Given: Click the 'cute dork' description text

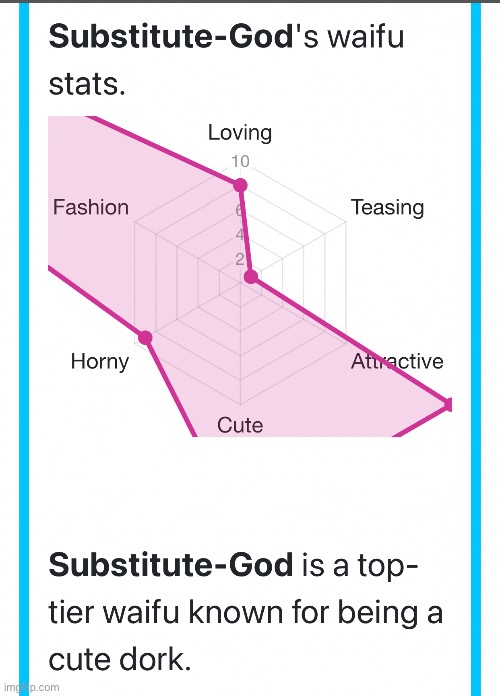Looking at the screenshot, I should (120, 659).
